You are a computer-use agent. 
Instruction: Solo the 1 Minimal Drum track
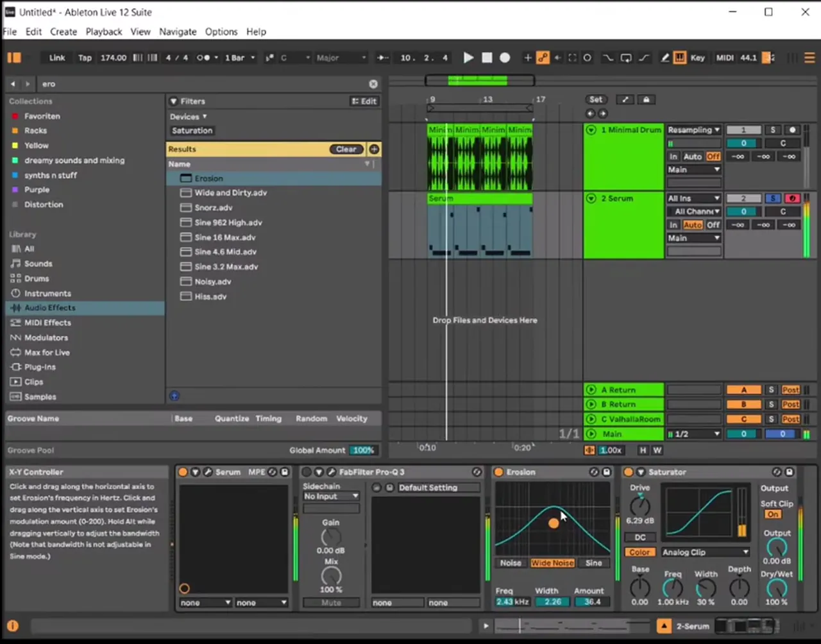coord(773,130)
